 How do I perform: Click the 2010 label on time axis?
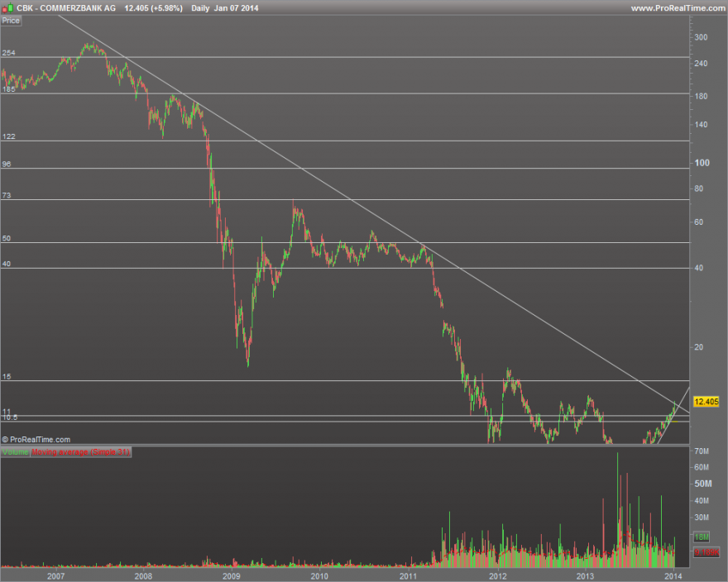tap(319, 576)
